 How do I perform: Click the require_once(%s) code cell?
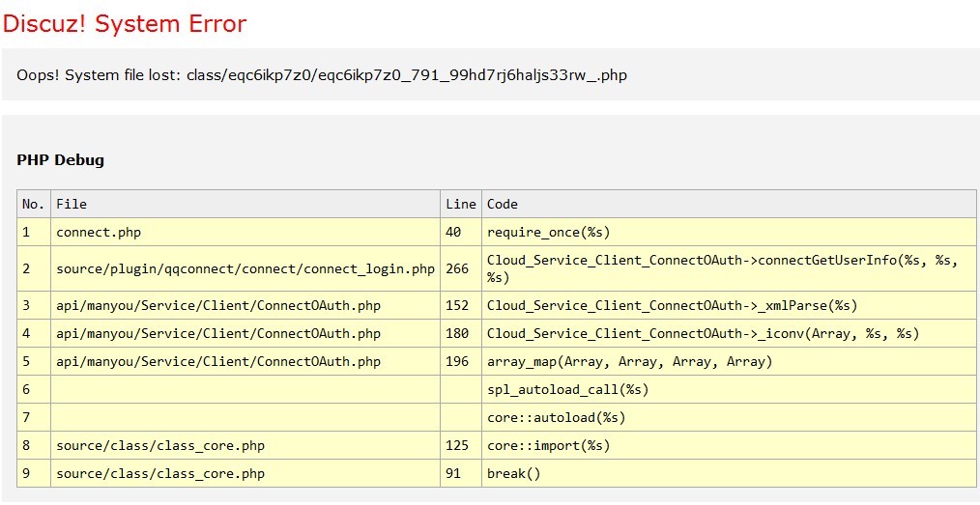[548, 232]
